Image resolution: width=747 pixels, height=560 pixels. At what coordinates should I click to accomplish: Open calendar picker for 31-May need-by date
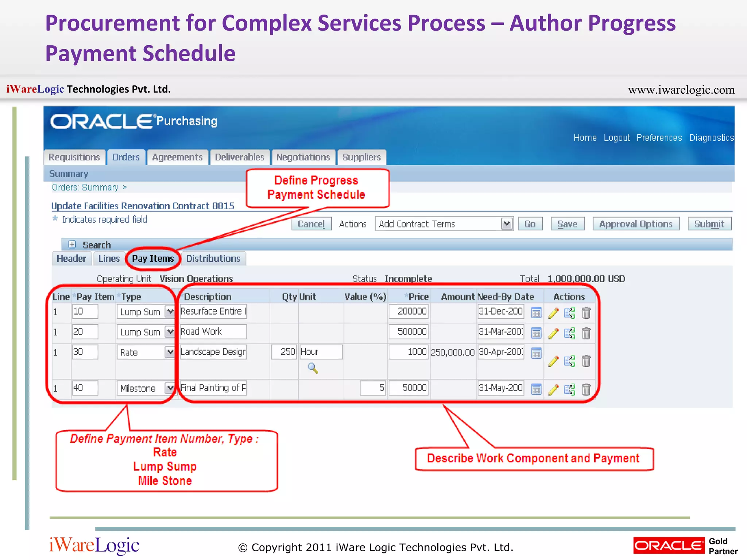click(536, 389)
